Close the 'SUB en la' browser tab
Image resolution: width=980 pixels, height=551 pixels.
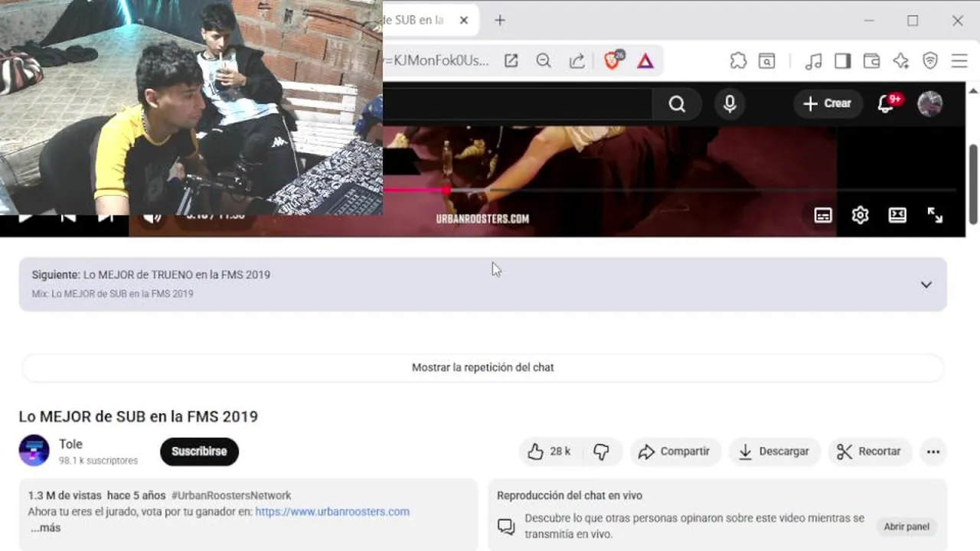[x=463, y=21]
